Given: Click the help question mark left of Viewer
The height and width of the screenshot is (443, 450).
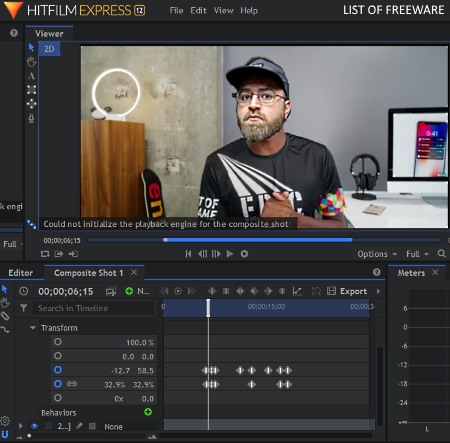Looking at the screenshot, I should (14, 33).
